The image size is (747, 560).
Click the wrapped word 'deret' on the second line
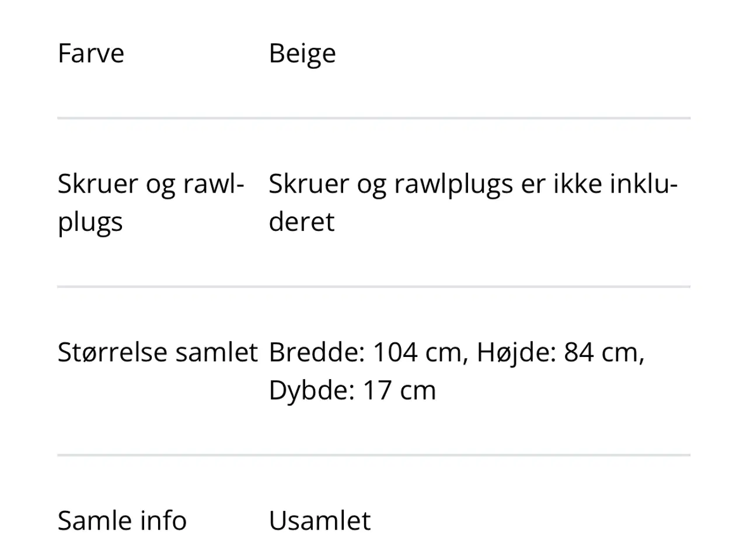coord(302,222)
